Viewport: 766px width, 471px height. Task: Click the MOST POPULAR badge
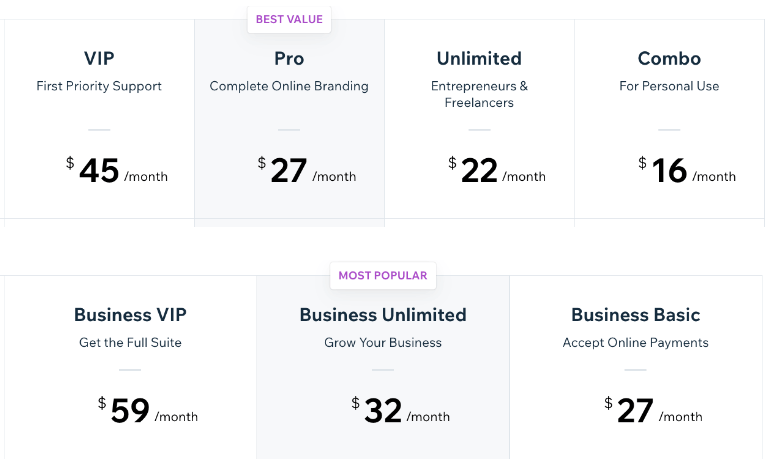point(383,275)
